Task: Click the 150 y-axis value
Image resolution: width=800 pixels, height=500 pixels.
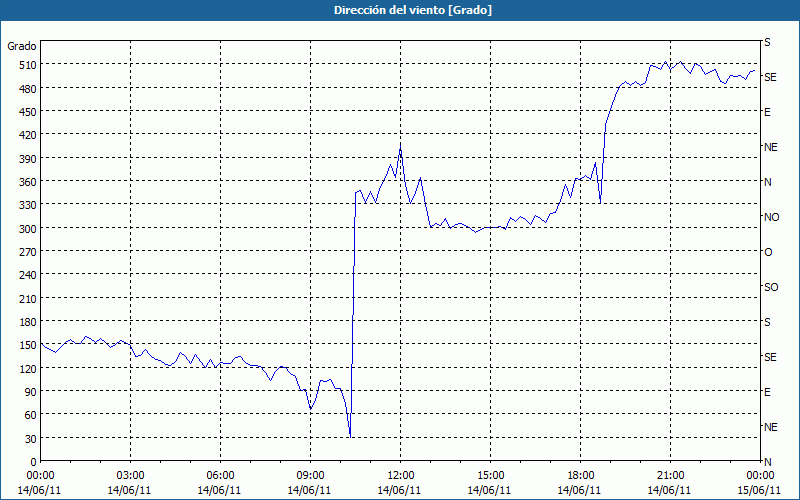Action: click(x=29, y=345)
